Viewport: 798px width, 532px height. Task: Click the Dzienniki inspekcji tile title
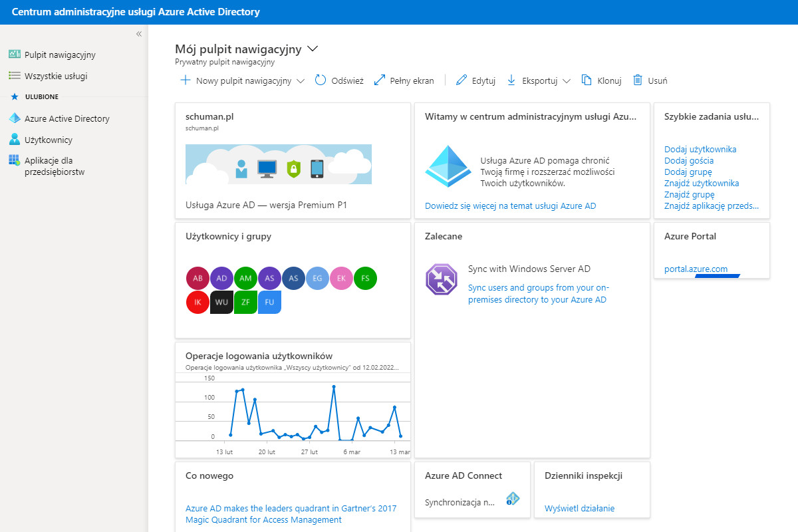583,475
